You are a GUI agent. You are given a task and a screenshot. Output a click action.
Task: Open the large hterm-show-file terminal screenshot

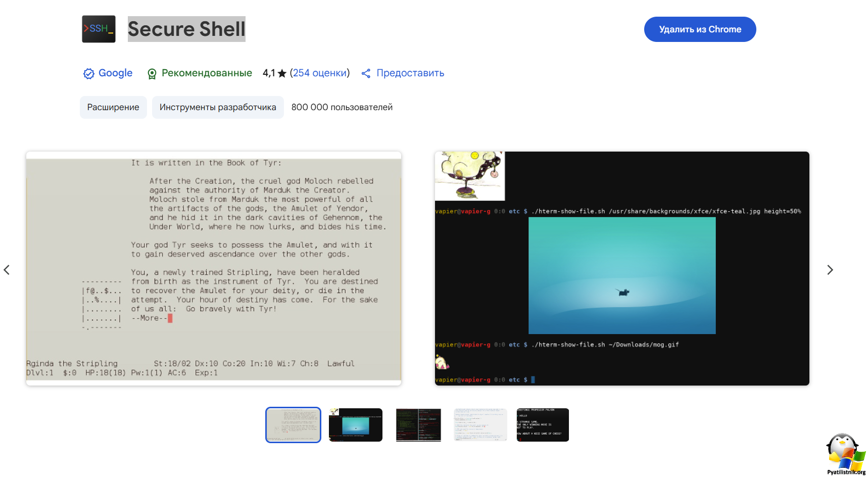(x=622, y=268)
